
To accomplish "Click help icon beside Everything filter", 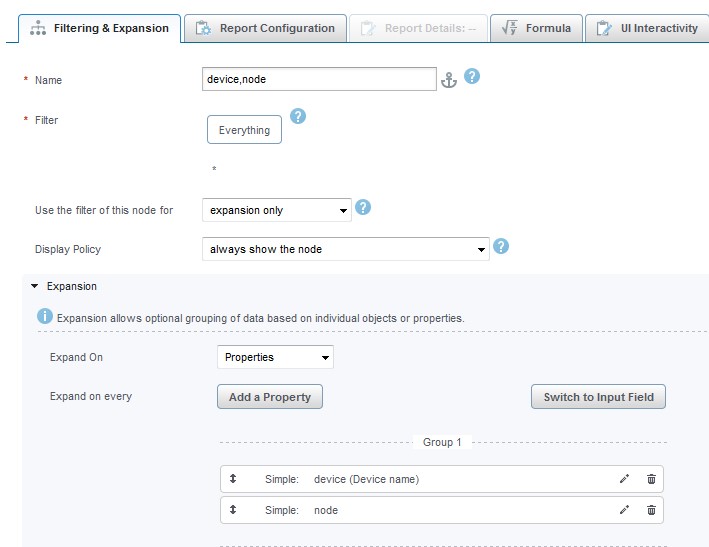I will (x=297, y=117).
